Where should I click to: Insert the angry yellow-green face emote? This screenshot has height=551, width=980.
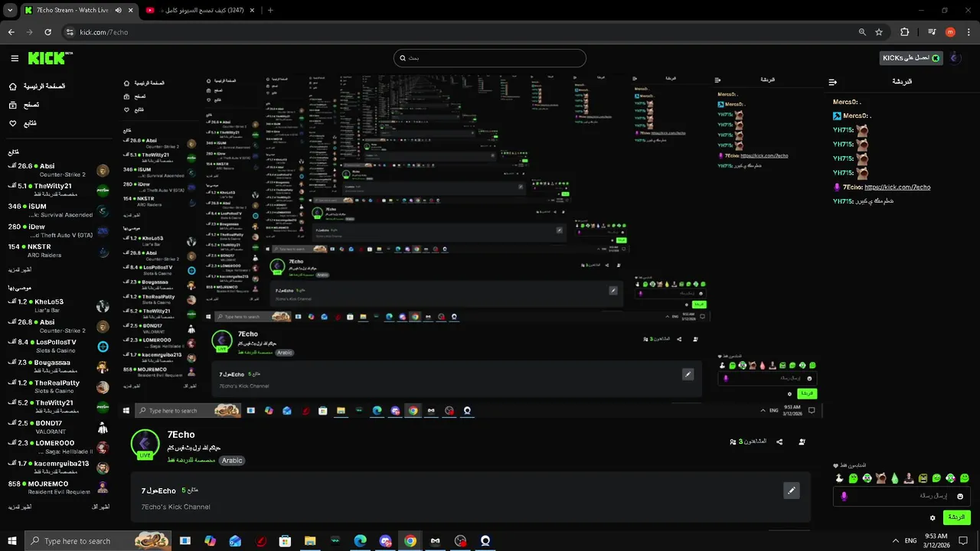tap(923, 478)
